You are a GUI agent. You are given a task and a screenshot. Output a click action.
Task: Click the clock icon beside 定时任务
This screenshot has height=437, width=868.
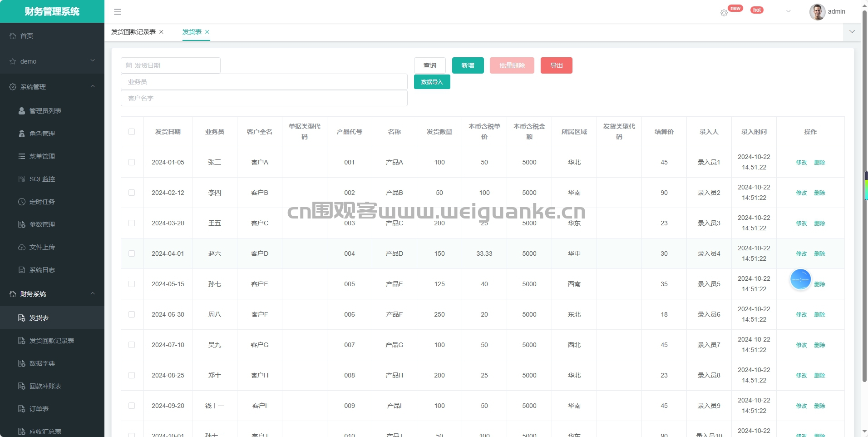pos(22,202)
